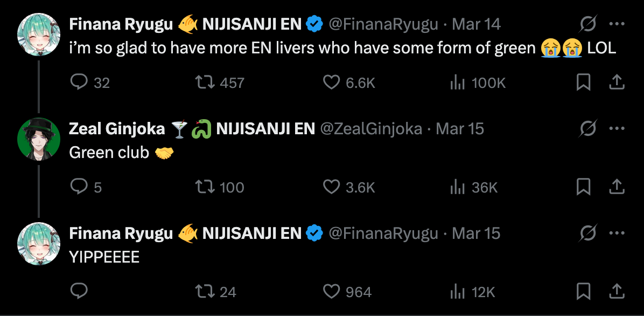
Task: Share the YIPPEEEE tweet
Action: click(x=617, y=292)
